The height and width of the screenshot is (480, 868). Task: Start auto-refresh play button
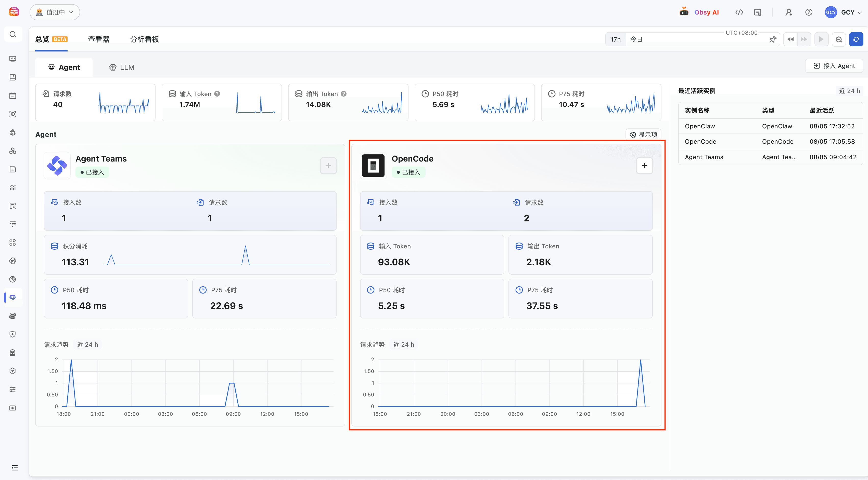pyautogui.click(x=822, y=39)
